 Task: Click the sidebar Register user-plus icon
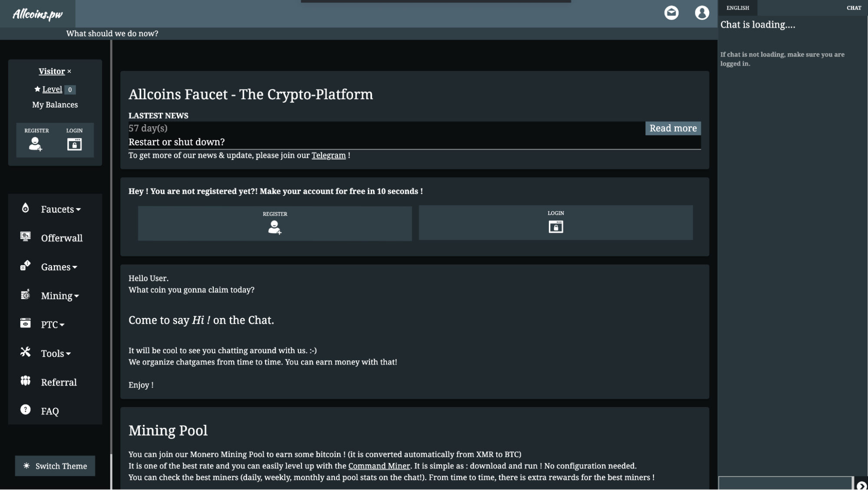click(x=36, y=144)
